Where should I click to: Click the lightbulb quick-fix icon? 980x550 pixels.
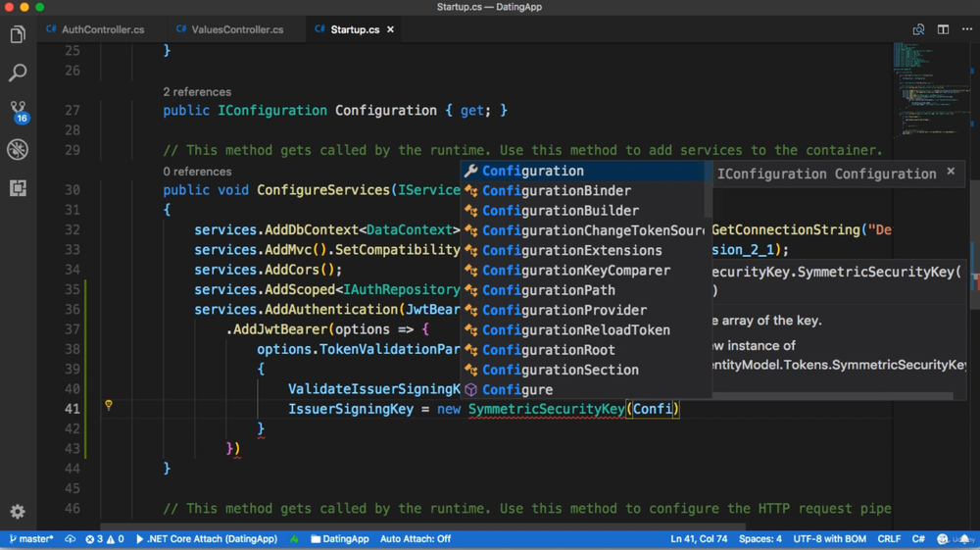click(109, 405)
